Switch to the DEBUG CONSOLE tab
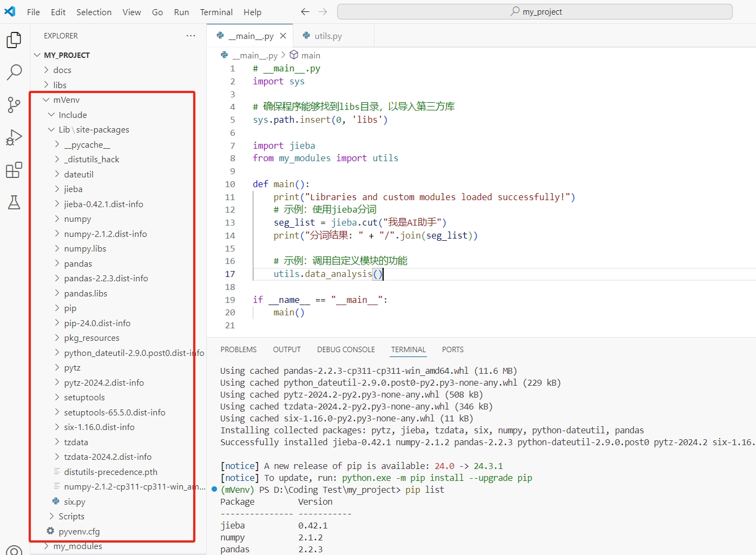The height and width of the screenshot is (555, 756). (x=346, y=349)
